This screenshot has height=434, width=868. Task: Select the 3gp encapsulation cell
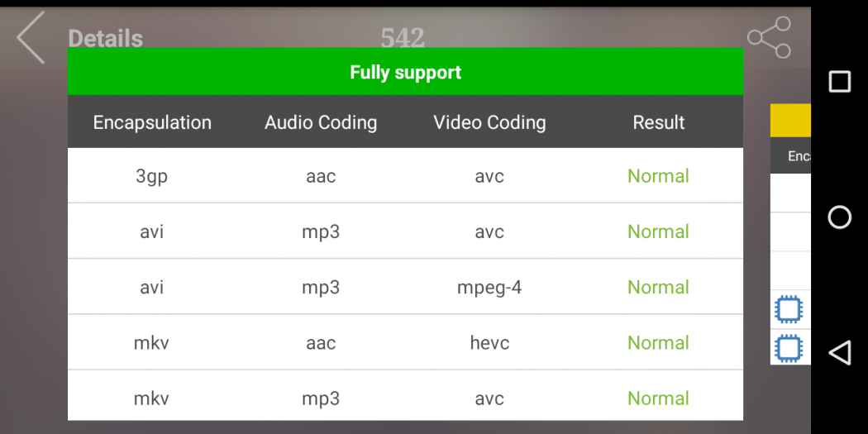click(152, 176)
